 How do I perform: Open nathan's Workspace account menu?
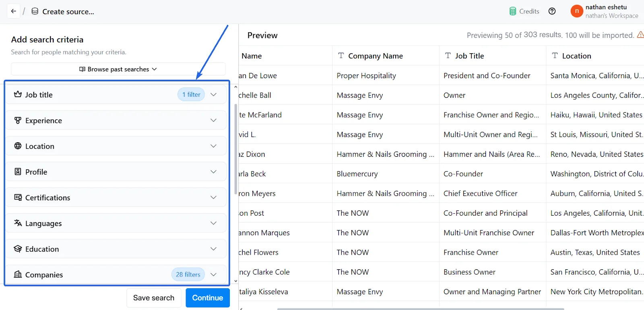coord(605,11)
